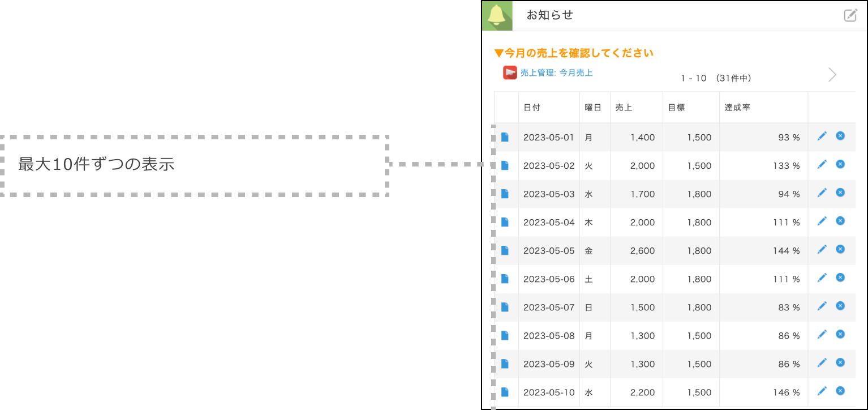Go to the next page with the right chevron
The image size is (868, 410).
pos(832,74)
